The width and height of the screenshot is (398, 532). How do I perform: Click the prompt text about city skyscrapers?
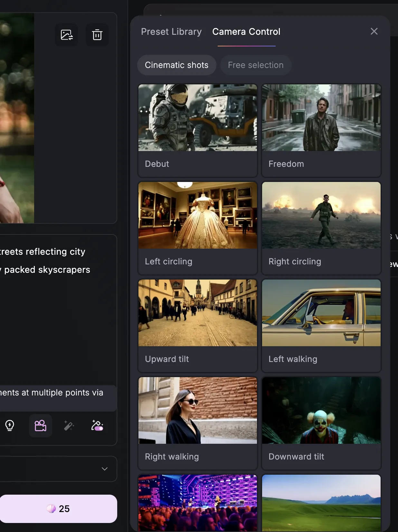pos(45,261)
